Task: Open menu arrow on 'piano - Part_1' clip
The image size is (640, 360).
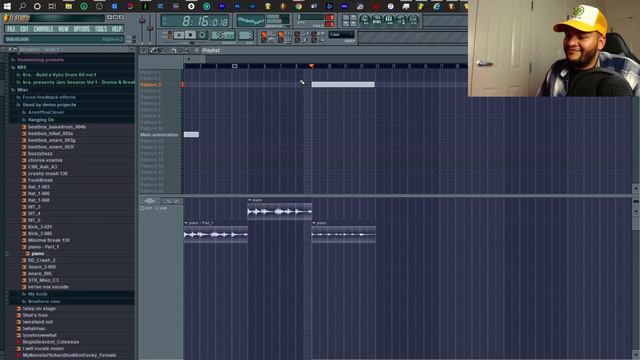Action: coord(186,223)
